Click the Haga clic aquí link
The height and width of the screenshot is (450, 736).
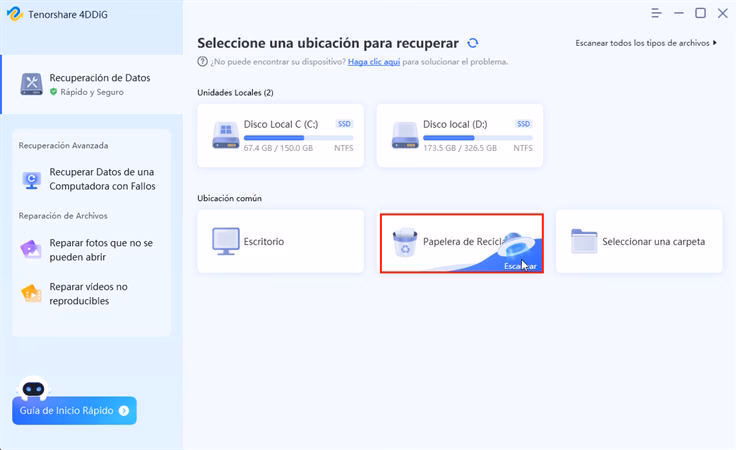[x=374, y=61]
